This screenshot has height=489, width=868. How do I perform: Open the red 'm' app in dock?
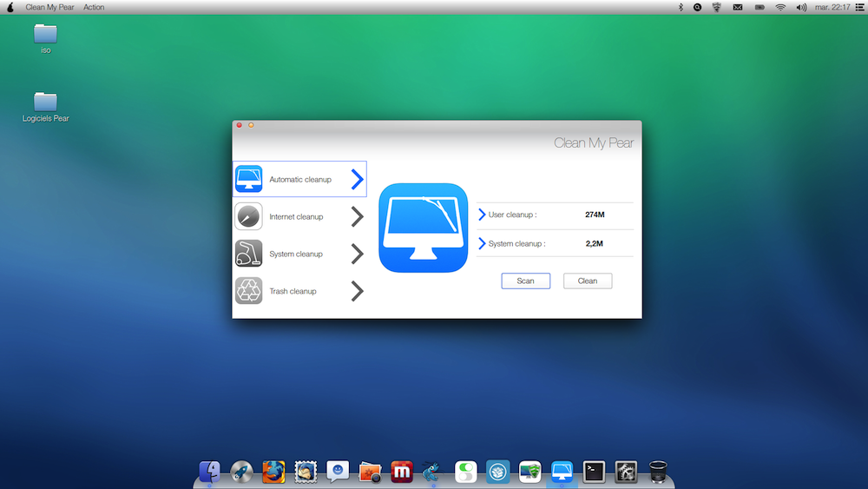coord(402,472)
